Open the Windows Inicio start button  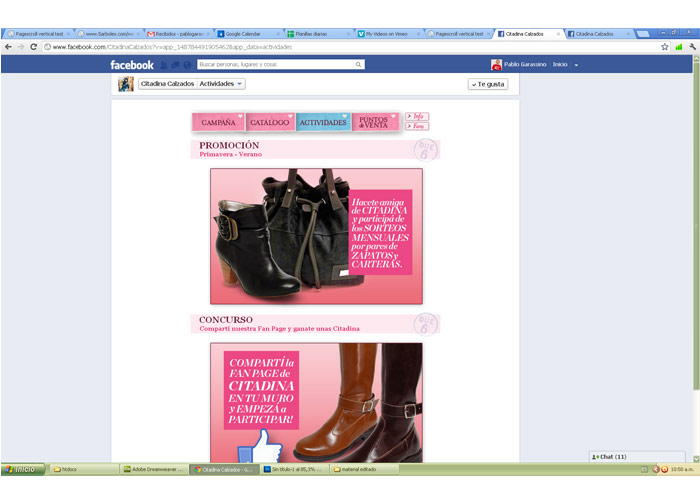click(x=23, y=469)
